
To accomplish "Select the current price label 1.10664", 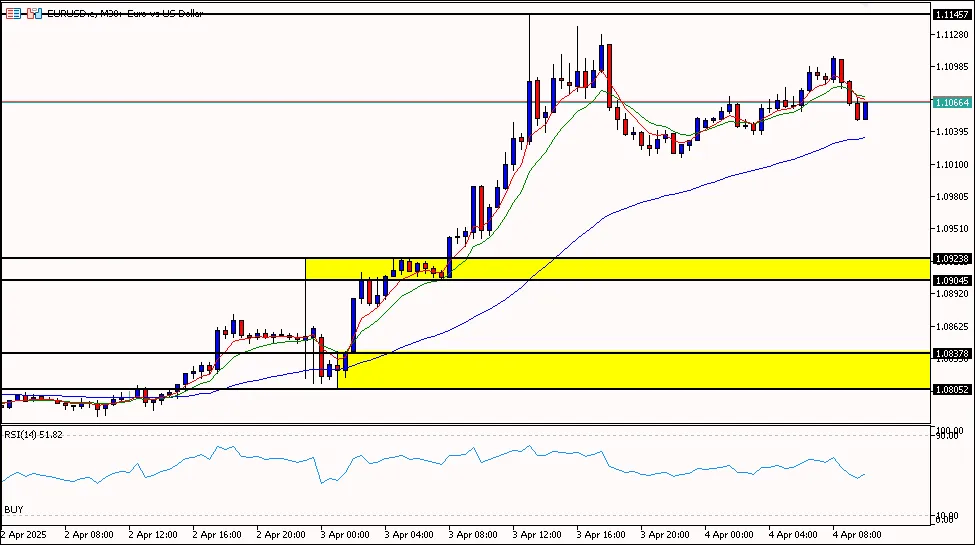I will pos(951,102).
